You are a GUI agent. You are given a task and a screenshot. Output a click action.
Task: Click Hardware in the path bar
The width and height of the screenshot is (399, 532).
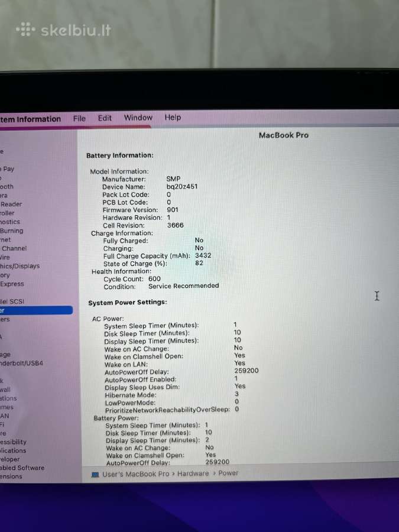193,473
